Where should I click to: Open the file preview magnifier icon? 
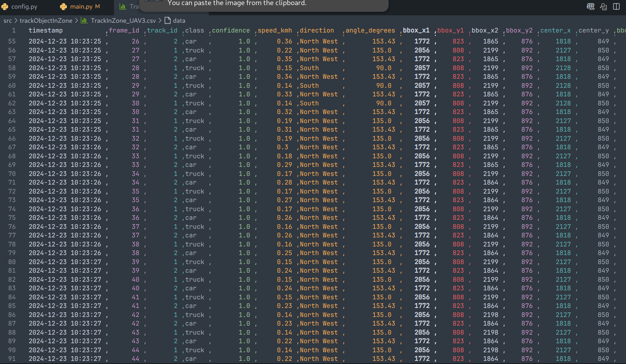pos(603,7)
